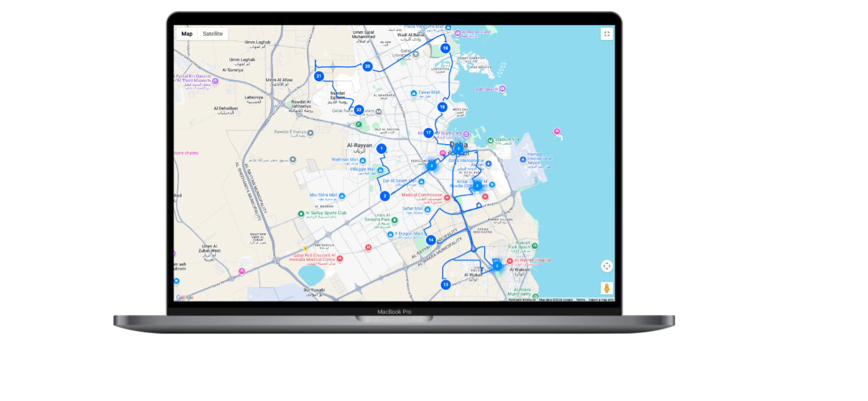Select the Map view tab
This screenshot has width=868, height=401.
click(187, 34)
